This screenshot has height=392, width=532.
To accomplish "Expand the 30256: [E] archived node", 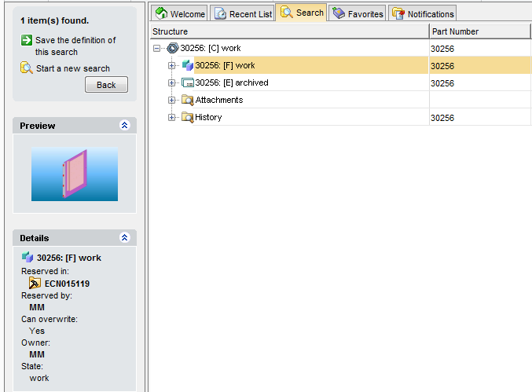I will click(x=171, y=83).
